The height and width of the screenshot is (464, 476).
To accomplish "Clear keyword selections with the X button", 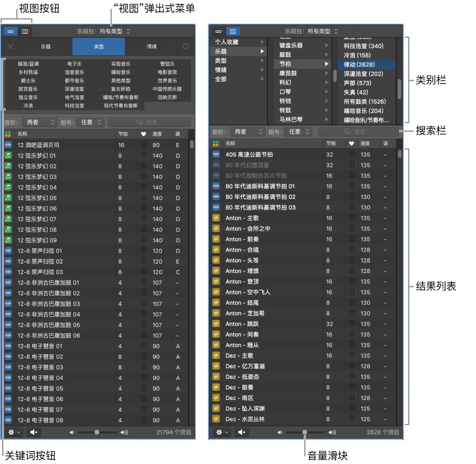I will click(10, 47).
